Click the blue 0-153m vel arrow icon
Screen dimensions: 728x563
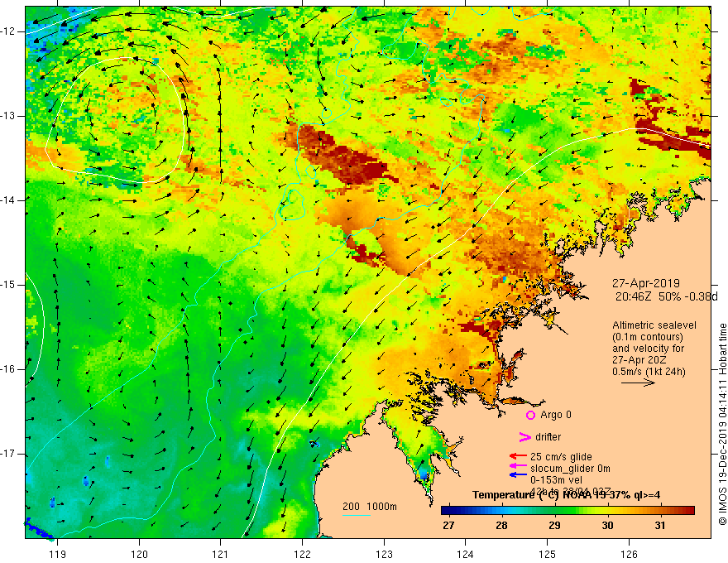518,475
